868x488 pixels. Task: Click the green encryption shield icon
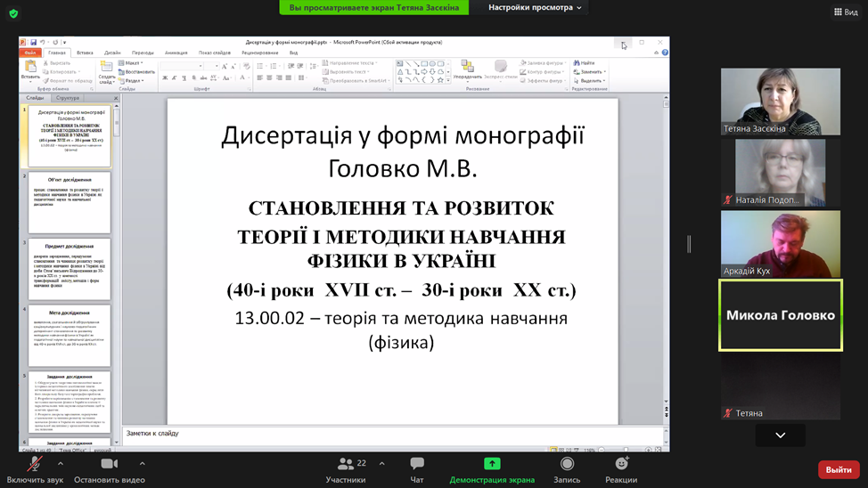13,12
